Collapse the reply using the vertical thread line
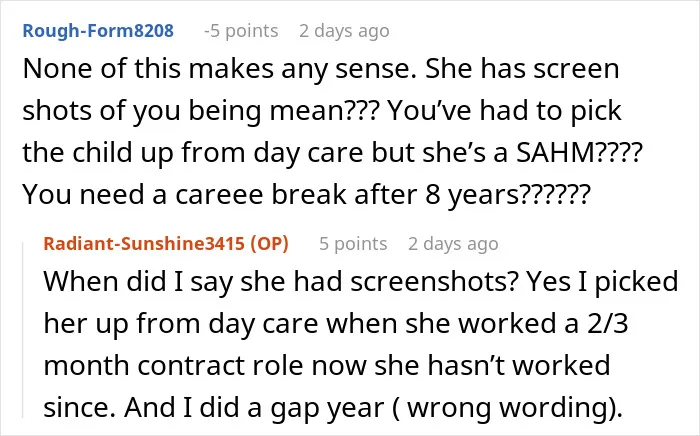This screenshot has height=436, width=700. pos(23,329)
